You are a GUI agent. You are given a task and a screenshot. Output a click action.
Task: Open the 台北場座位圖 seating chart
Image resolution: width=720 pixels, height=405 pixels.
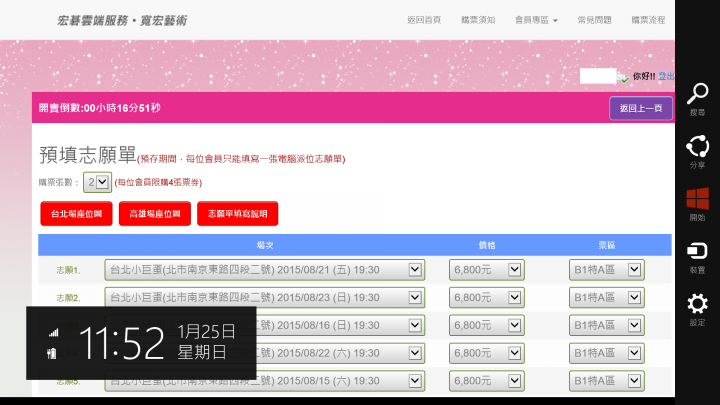(76, 214)
